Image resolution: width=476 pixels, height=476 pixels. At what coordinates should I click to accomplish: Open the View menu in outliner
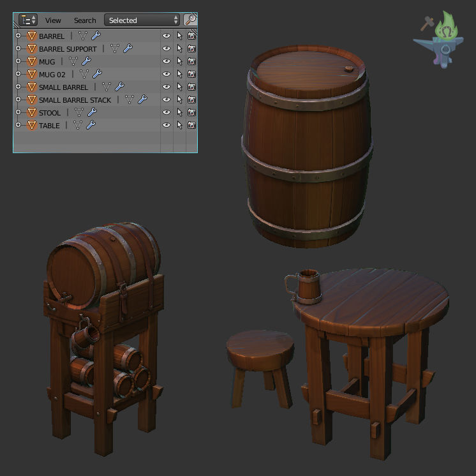(x=53, y=20)
